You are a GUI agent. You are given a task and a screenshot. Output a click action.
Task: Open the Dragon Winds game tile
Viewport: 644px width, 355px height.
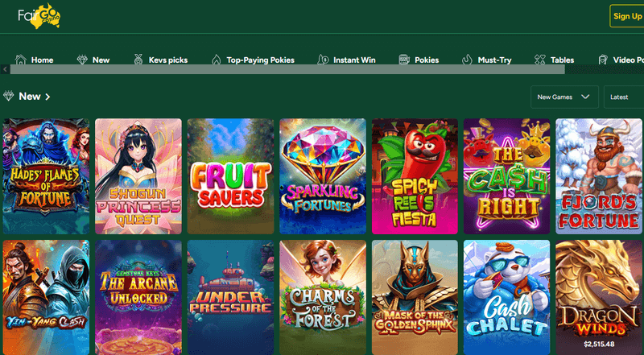click(x=600, y=298)
